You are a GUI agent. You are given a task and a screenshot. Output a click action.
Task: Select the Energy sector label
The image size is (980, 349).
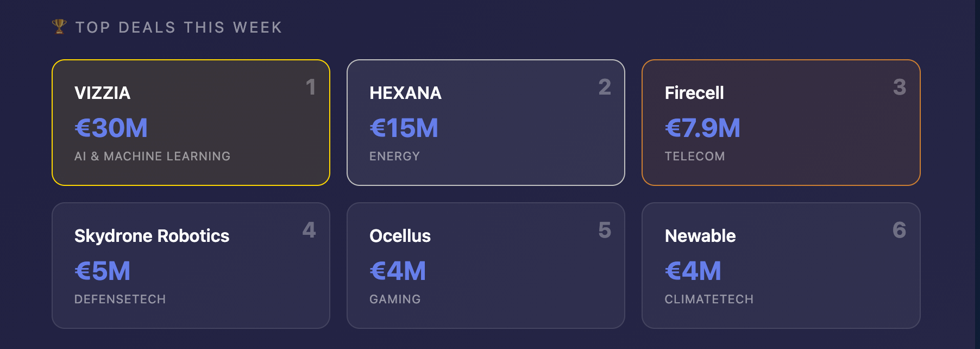pos(394,157)
